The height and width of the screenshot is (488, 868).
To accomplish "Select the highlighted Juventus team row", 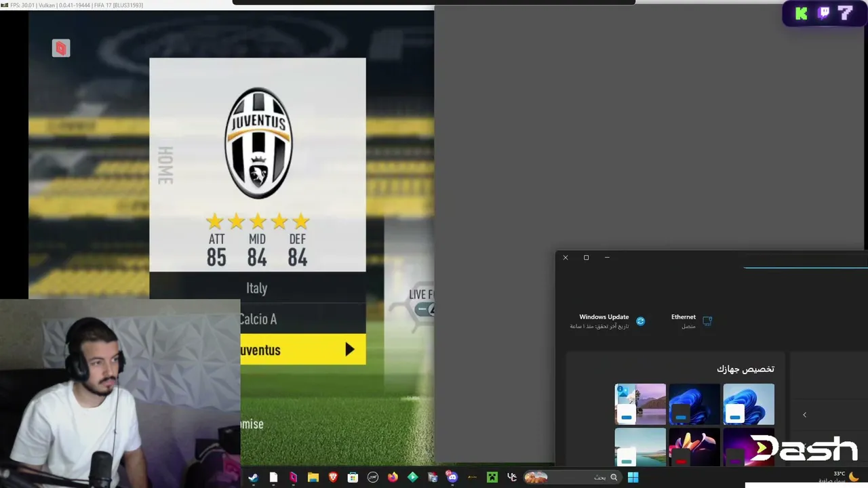I will pyautogui.click(x=303, y=350).
